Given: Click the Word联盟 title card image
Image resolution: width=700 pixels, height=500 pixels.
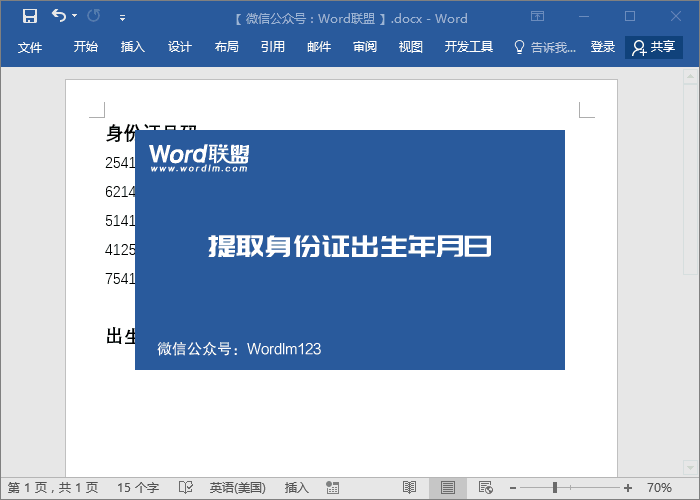Looking at the screenshot, I should click(x=350, y=250).
